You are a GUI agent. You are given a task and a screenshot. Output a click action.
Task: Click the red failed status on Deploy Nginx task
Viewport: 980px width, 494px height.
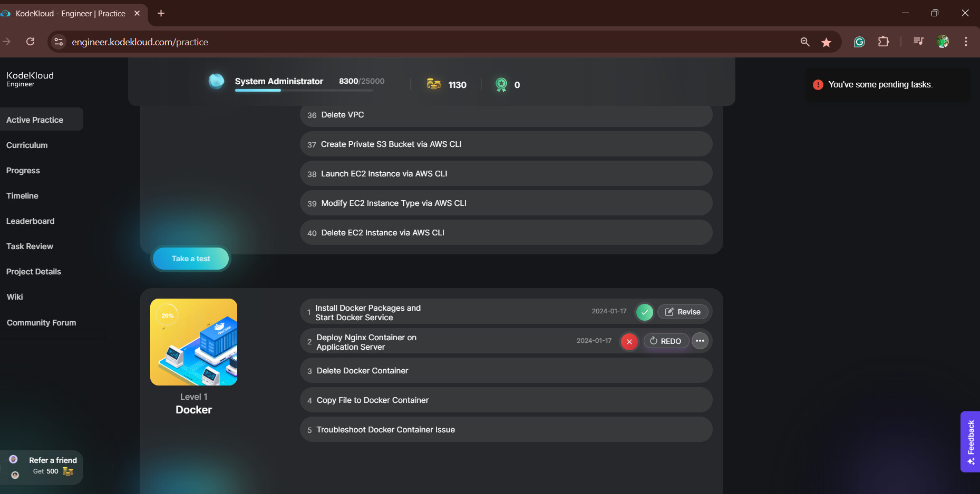coord(629,341)
